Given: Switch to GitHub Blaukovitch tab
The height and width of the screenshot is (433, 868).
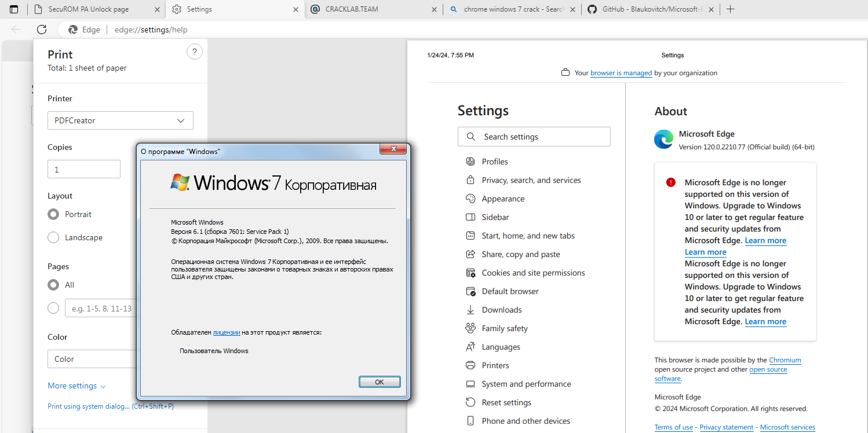Looking at the screenshot, I should click(x=652, y=9).
